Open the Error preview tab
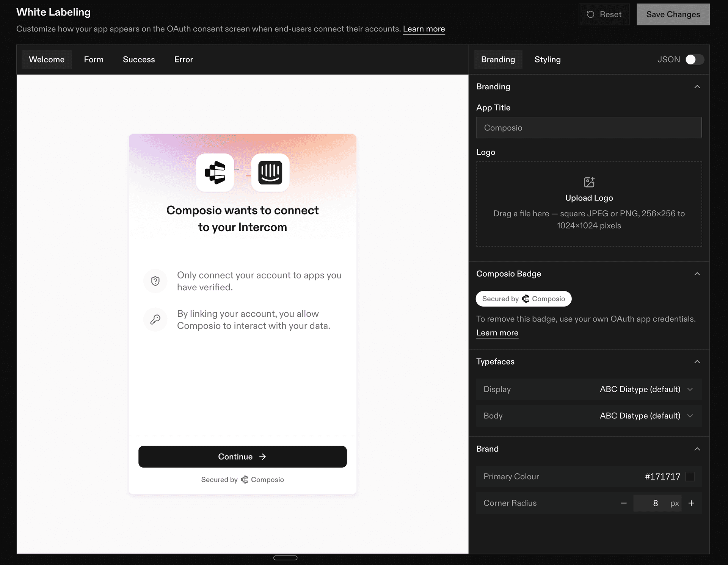This screenshot has height=565, width=728. (184, 59)
